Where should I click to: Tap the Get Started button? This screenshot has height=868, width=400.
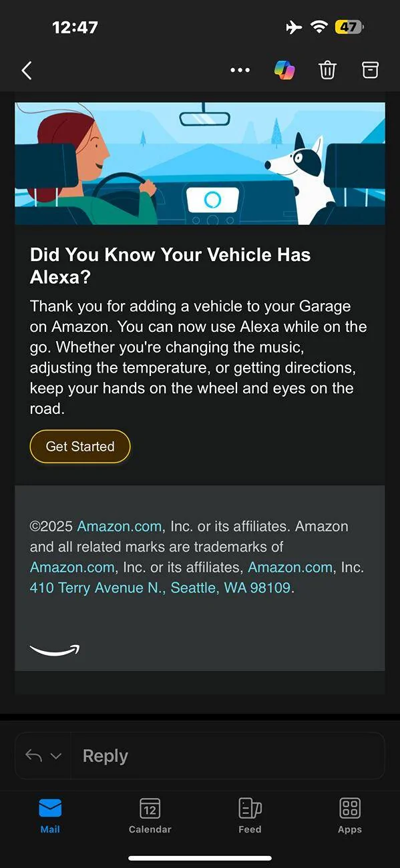[79, 446]
